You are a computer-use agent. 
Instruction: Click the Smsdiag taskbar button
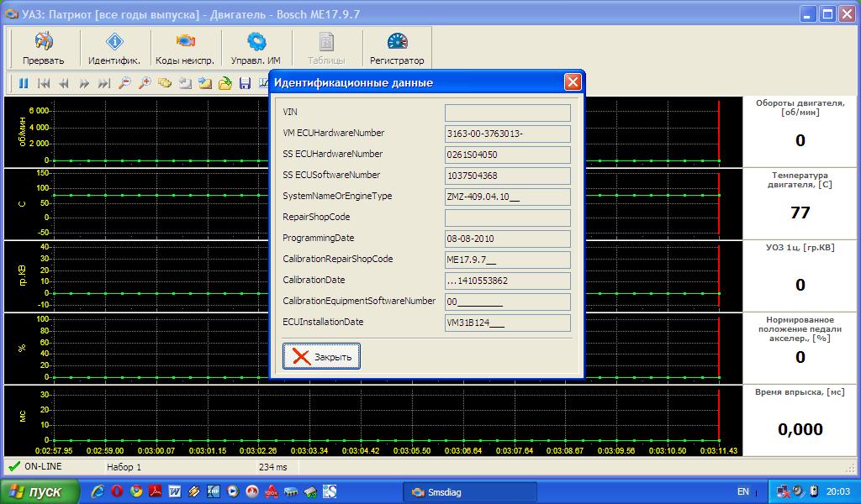click(x=470, y=492)
